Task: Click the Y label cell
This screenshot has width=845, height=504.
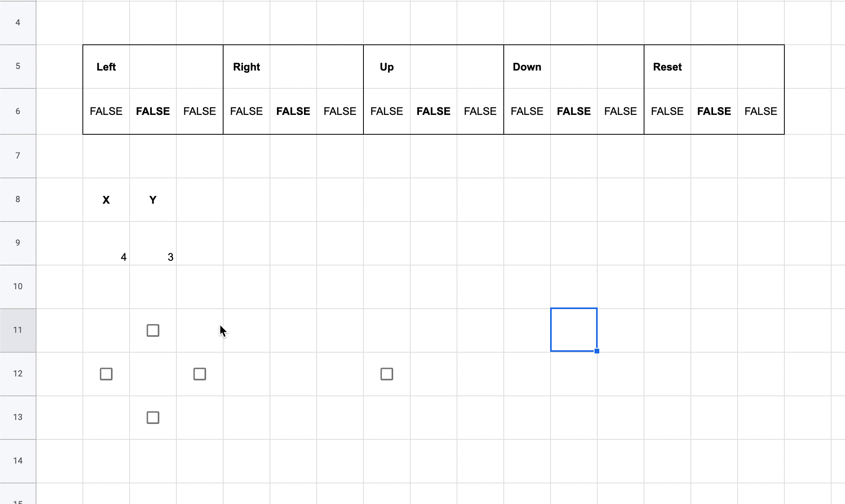Action: click(153, 200)
